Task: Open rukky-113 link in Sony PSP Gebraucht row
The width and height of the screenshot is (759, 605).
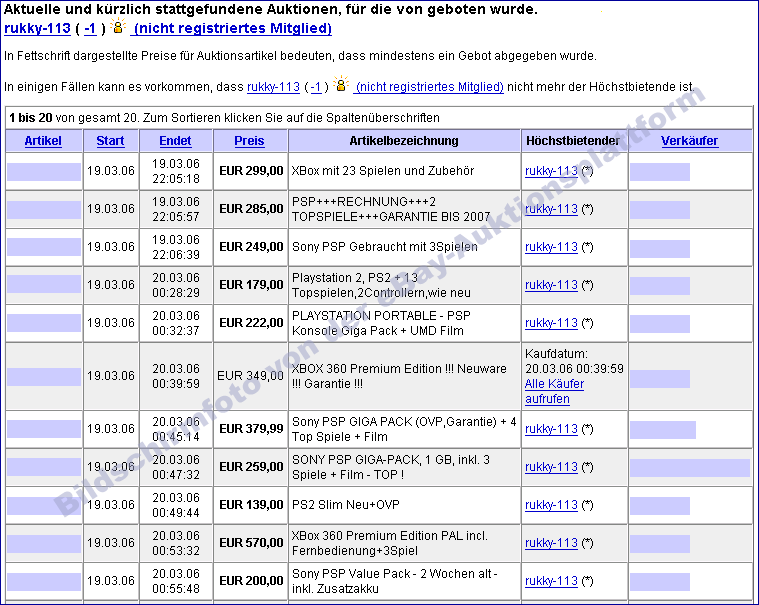Action: click(551, 247)
